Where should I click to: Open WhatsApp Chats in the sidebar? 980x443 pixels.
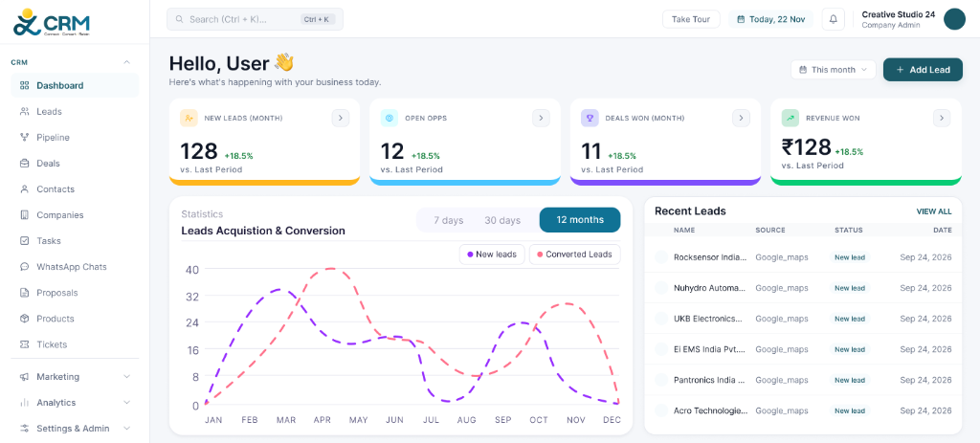coord(75,267)
